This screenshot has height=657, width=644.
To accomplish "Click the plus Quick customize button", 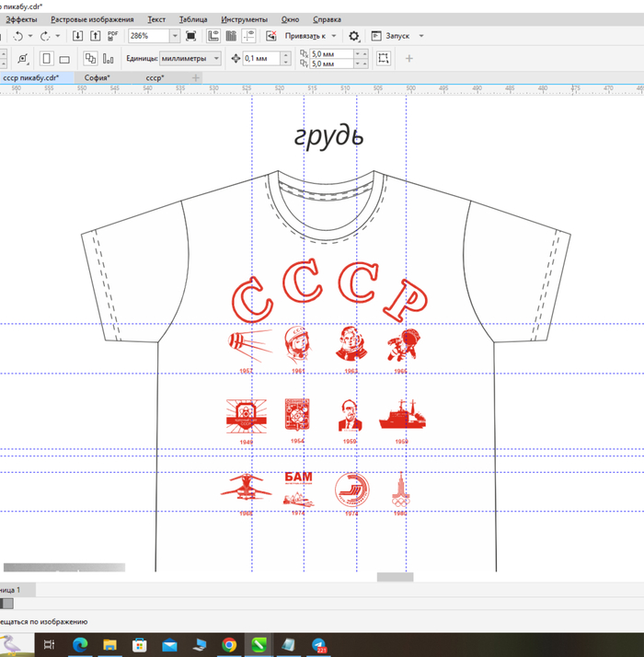I will click(409, 59).
